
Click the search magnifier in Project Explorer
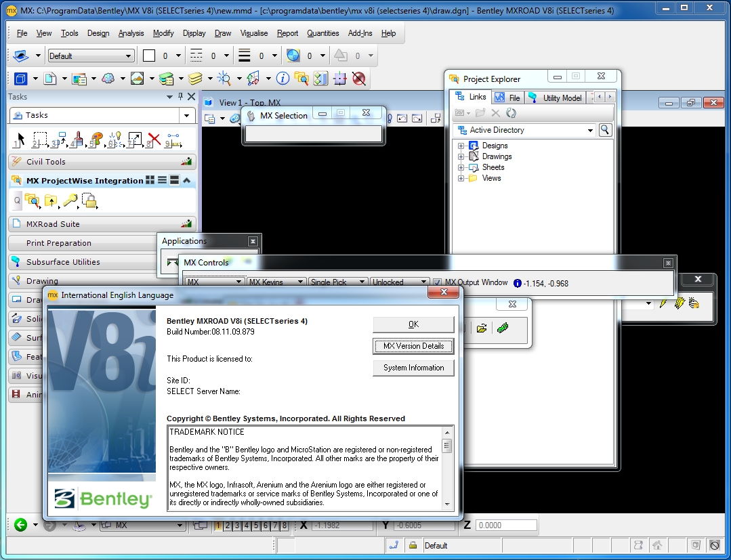(605, 130)
